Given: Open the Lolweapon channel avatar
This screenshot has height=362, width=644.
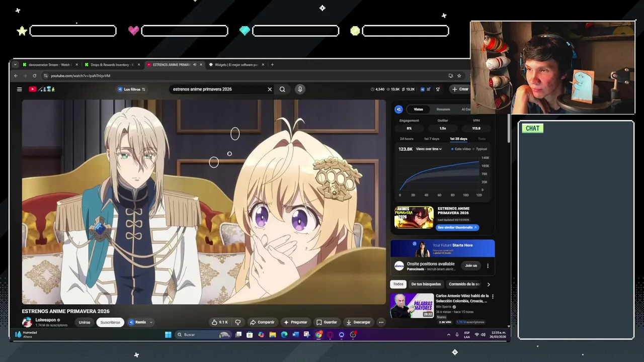Looking at the screenshot, I should coord(27,322).
